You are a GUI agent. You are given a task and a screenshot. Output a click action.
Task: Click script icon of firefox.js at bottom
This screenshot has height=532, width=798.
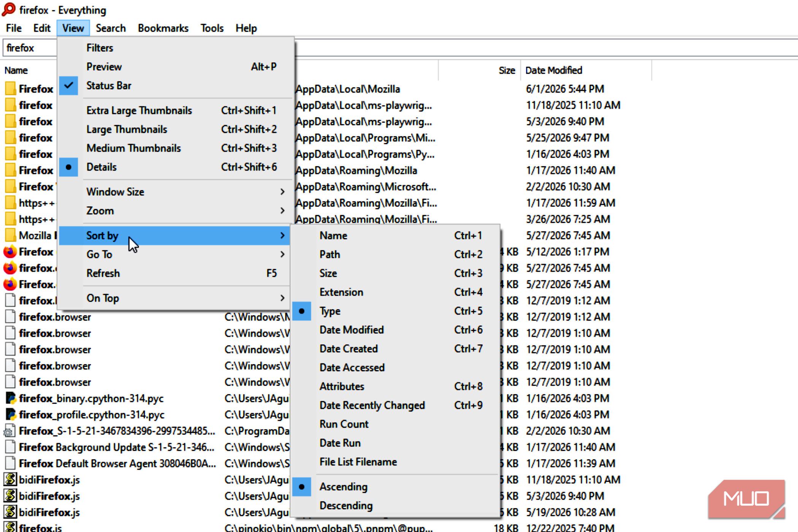10,527
